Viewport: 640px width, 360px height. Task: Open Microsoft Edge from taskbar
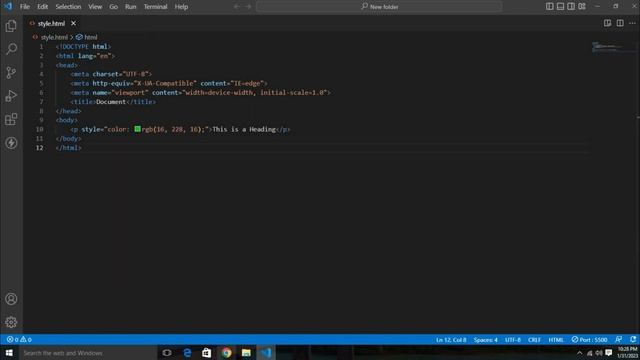point(187,353)
